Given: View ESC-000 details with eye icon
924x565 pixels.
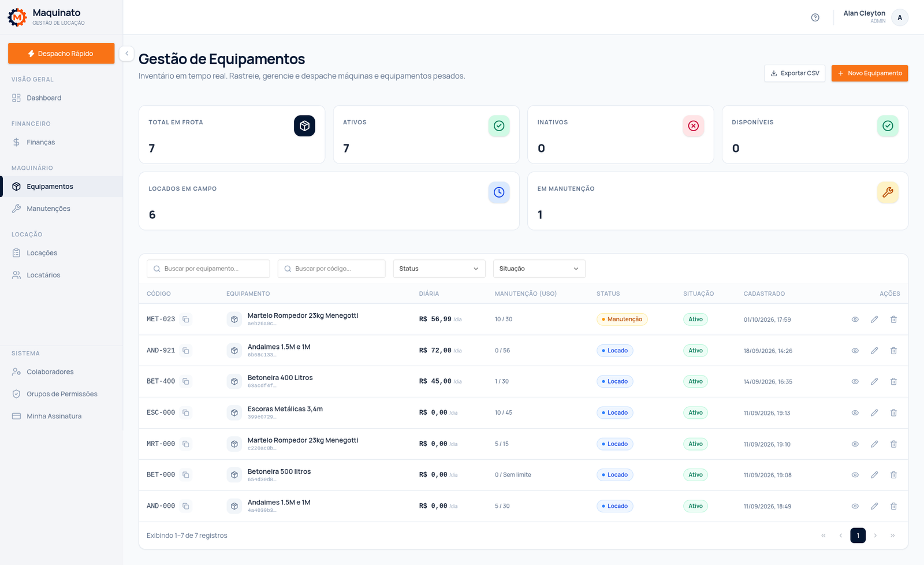Looking at the screenshot, I should [855, 412].
